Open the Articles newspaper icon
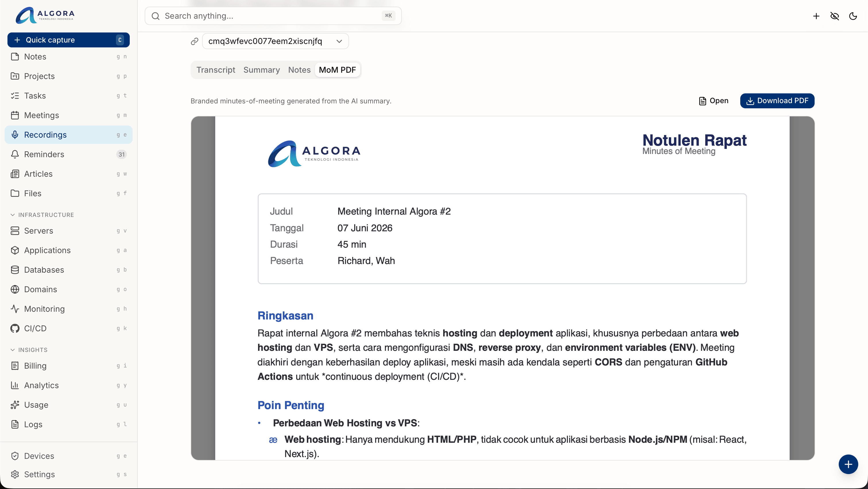 pos(15,174)
